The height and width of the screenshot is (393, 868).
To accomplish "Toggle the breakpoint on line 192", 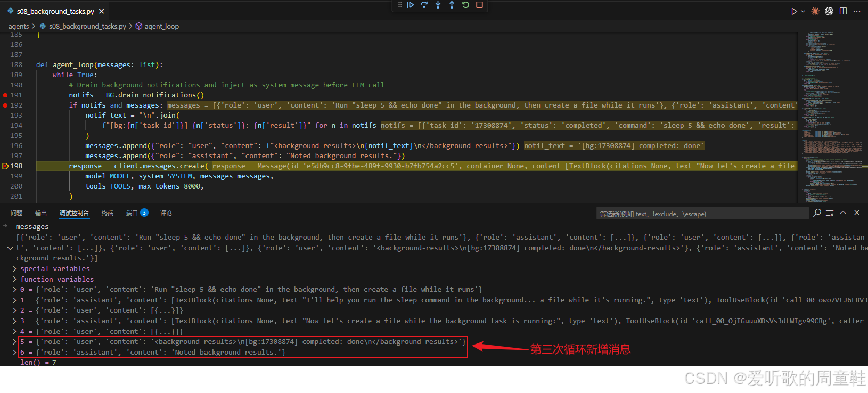I will coord(5,105).
